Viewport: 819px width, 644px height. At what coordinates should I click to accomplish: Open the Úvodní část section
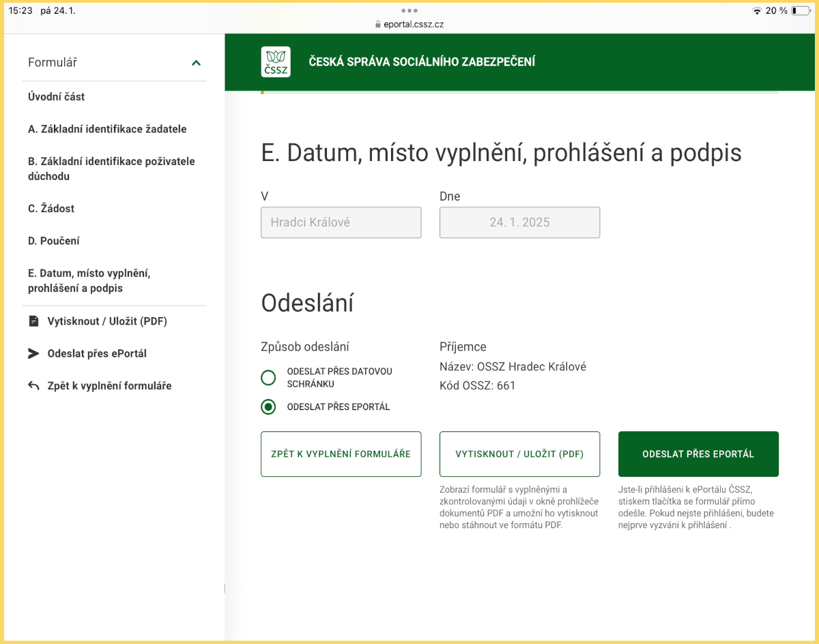[x=56, y=97]
